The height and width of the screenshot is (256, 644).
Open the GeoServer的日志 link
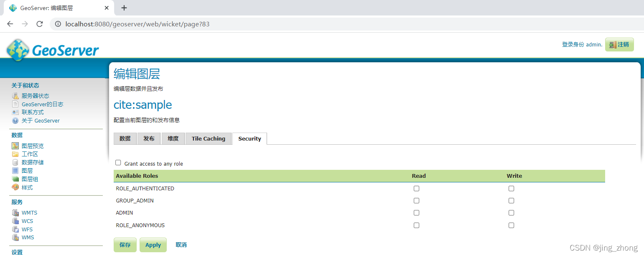point(43,104)
